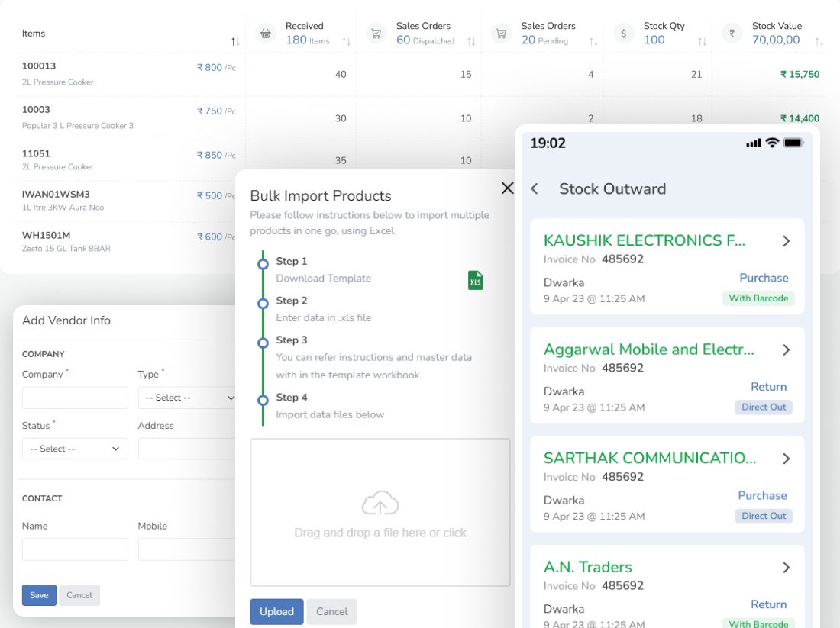The width and height of the screenshot is (840, 628).
Task: Go back using Stock Outward back arrow
Action: (x=535, y=189)
